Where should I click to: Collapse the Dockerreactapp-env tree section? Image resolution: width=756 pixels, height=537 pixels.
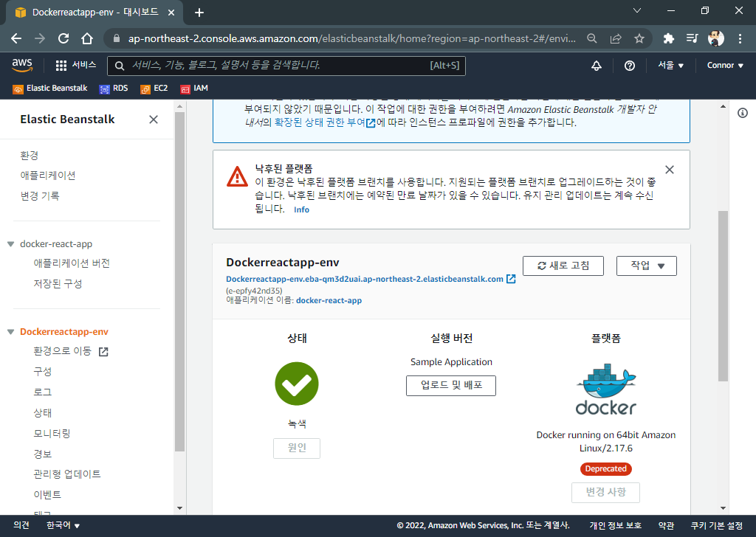[x=10, y=332]
